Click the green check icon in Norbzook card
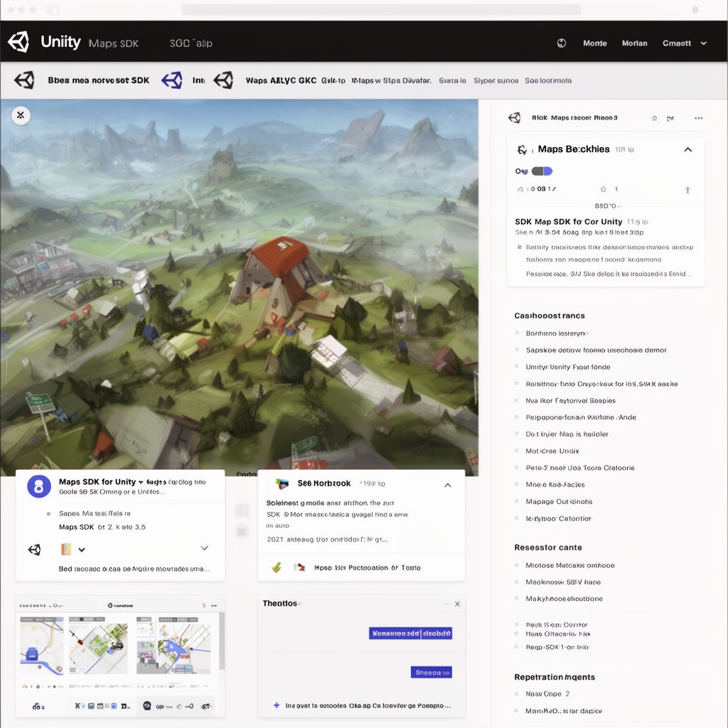Image resolution: width=728 pixels, height=728 pixels. pyautogui.click(x=277, y=567)
